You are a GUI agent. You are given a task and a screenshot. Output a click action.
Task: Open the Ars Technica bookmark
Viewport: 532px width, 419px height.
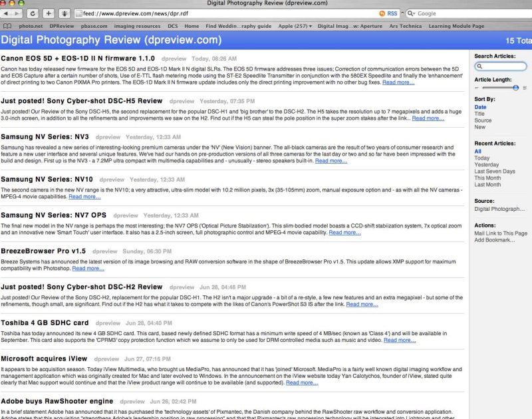pos(406,26)
